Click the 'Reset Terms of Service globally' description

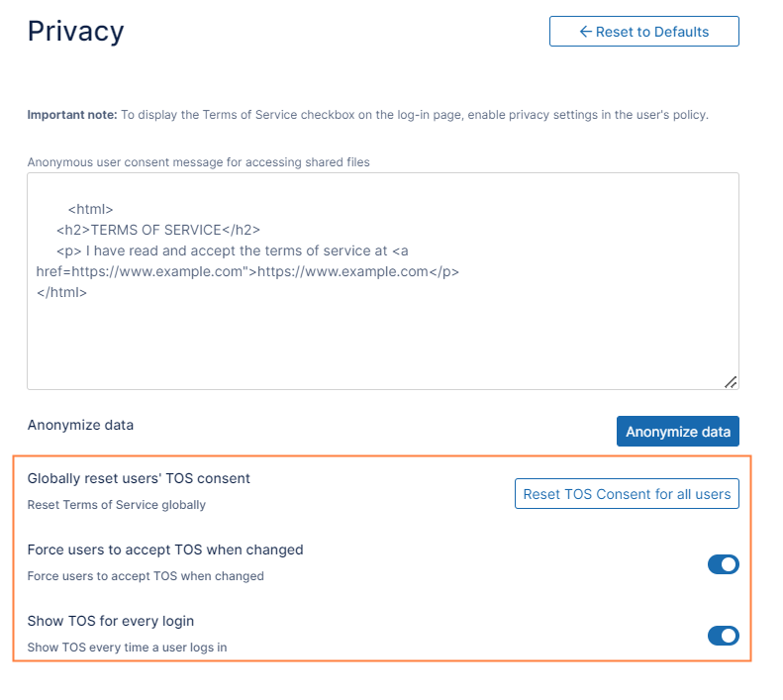116,505
